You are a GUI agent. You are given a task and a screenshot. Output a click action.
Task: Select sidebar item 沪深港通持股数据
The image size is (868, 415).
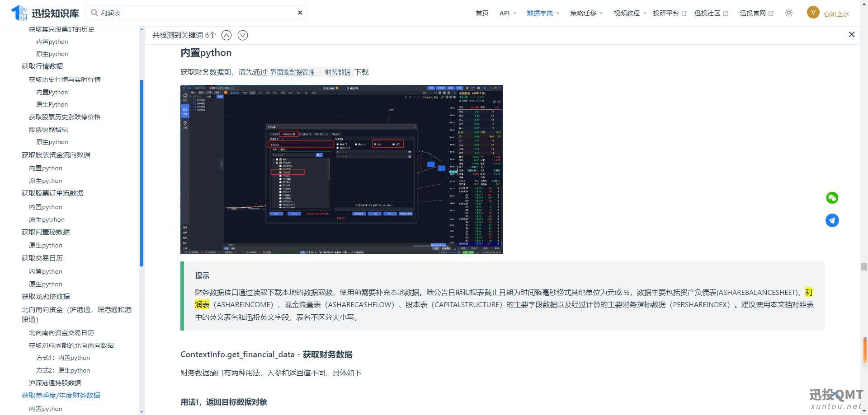tap(55, 383)
